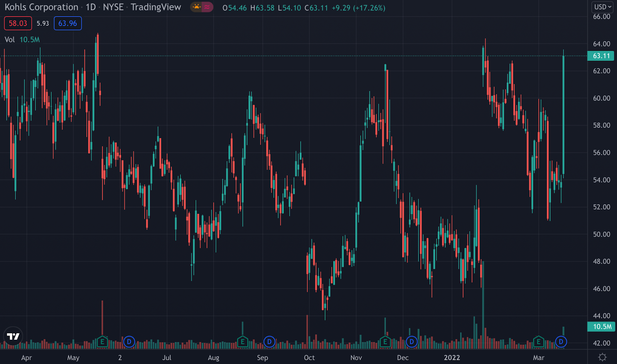Click the NYSE exchange label
The height and width of the screenshot is (364, 617).
click(x=113, y=7)
